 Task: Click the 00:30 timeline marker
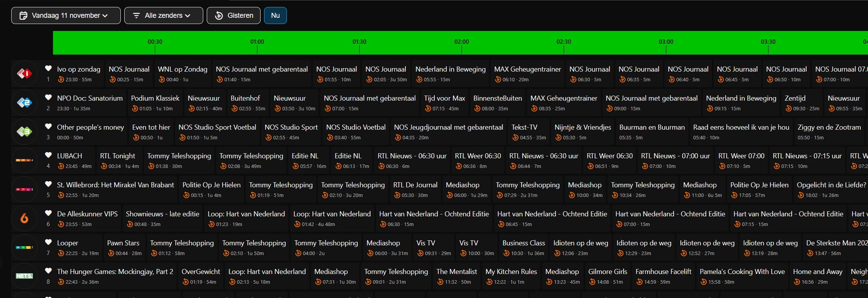[155, 42]
